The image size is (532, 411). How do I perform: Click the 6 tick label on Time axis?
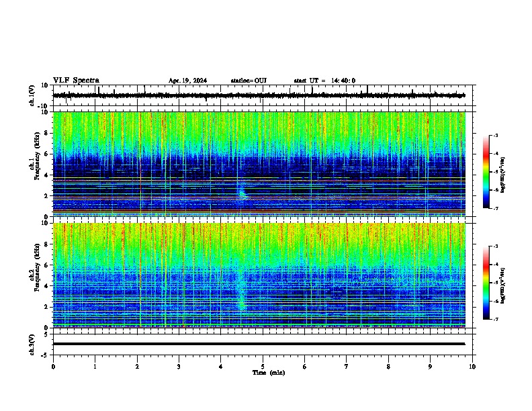pyautogui.click(x=305, y=367)
